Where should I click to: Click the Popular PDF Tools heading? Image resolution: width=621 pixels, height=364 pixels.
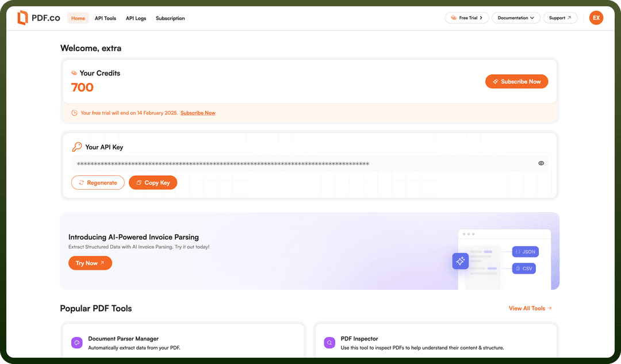[x=96, y=308]
